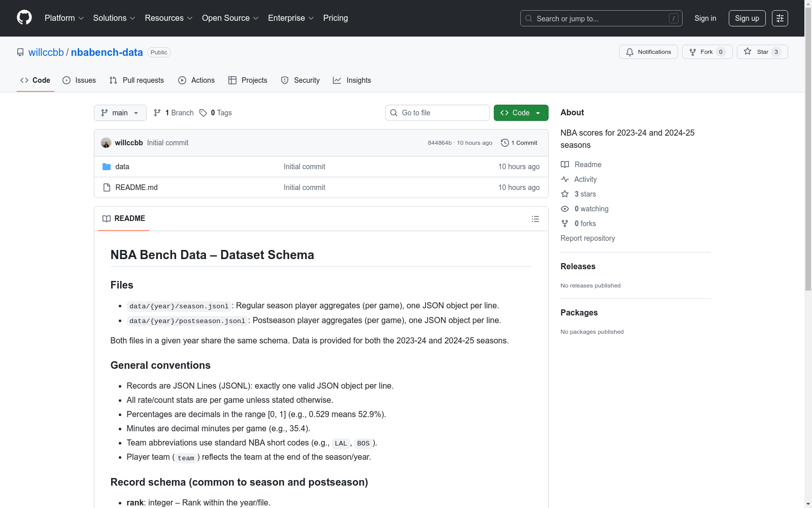The height and width of the screenshot is (508, 812).
Task: Open the appearance settings icon in header
Action: click(780, 18)
